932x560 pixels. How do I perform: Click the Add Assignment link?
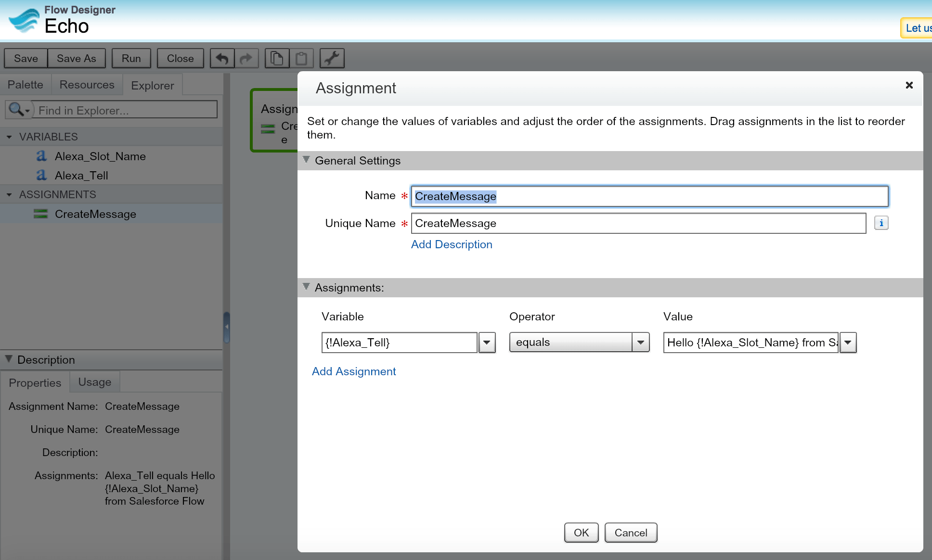353,371
